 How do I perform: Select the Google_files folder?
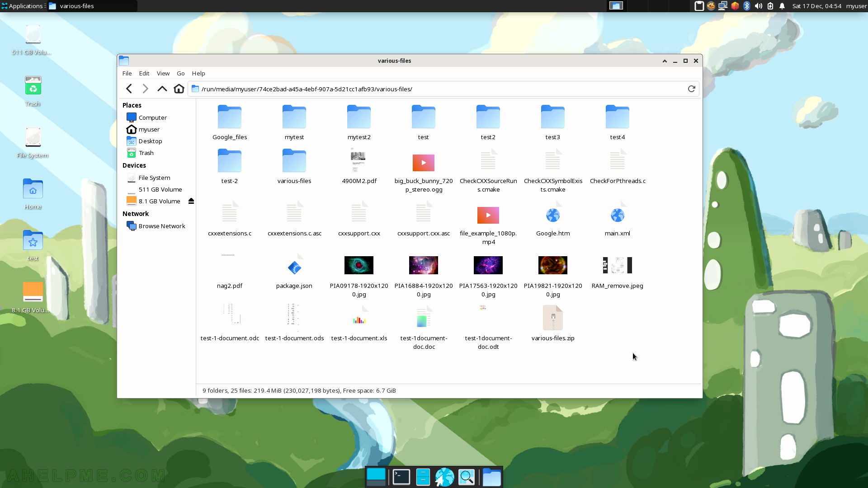click(230, 117)
